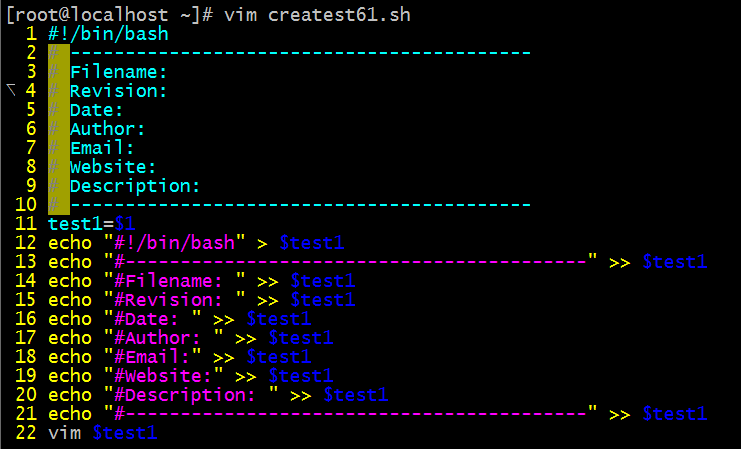This screenshot has width=741, height=449.
Task: Click the >> redirect operator on line 19
Action: pos(246,376)
